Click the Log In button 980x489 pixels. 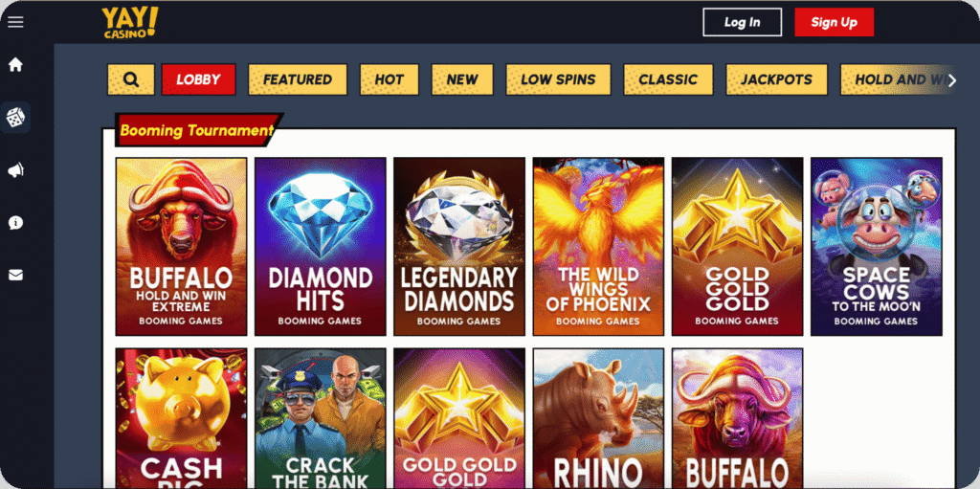point(742,22)
